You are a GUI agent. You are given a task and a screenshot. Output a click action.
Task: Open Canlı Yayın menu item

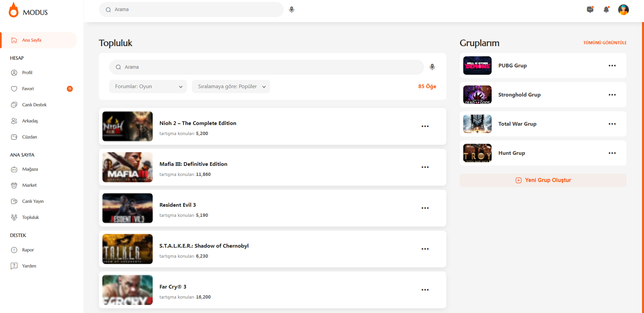click(x=33, y=201)
